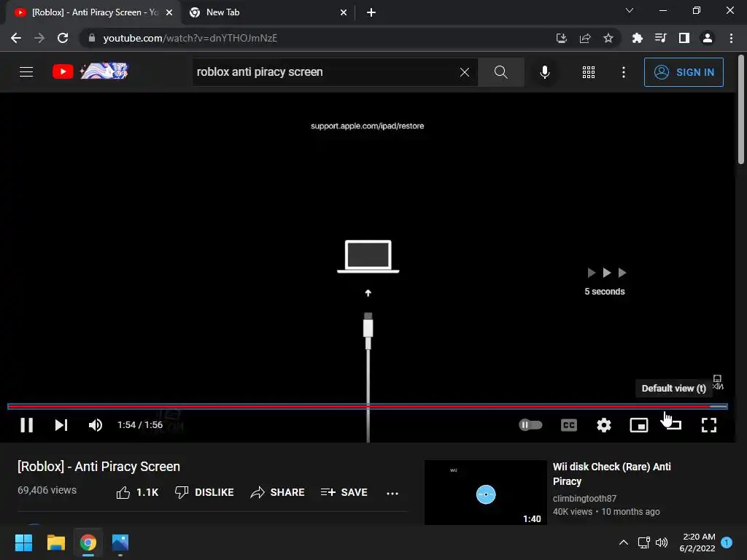Open video settings gear
Screen dimensions: 747x560
[603, 425]
